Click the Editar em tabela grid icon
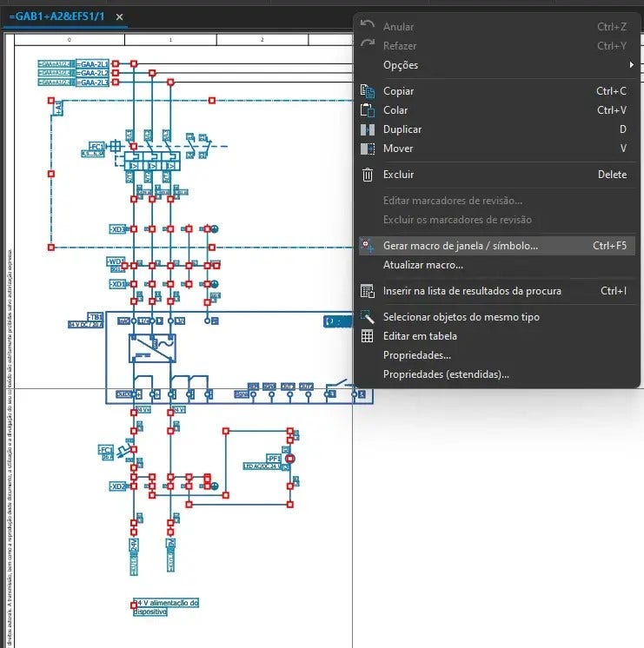Image resolution: width=644 pixels, height=648 pixels. click(x=367, y=336)
